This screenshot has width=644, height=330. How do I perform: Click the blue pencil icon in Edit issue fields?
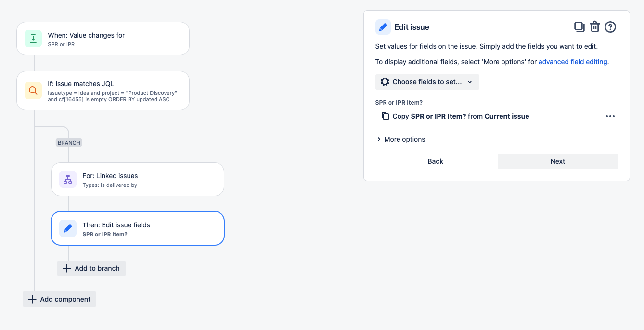[68, 228]
